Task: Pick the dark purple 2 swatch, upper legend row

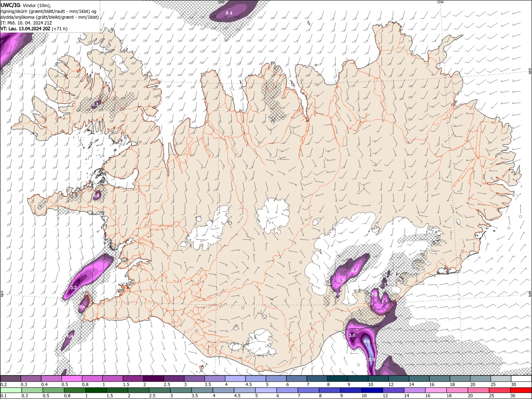Action: click(x=153, y=379)
